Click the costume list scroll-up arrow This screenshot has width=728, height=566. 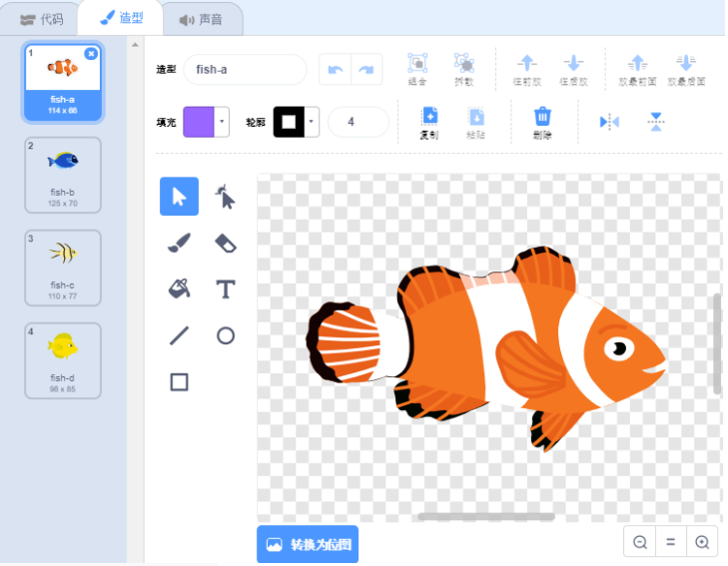click(135, 45)
